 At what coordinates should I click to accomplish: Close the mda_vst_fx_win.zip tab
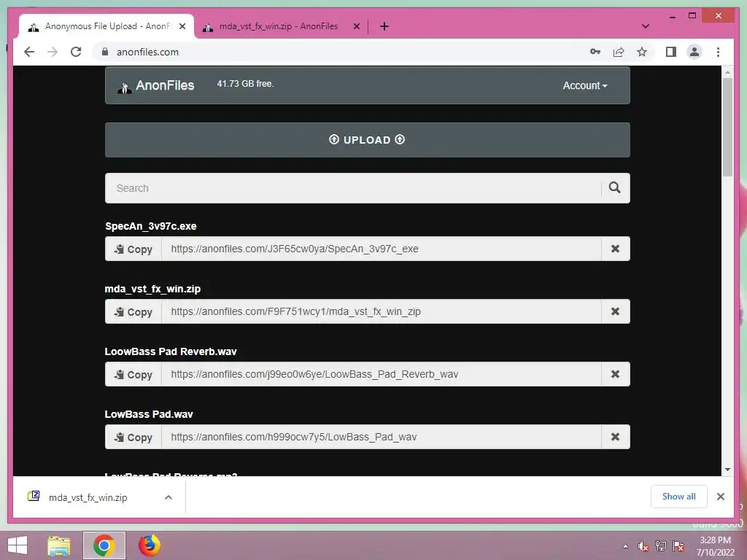click(x=356, y=26)
